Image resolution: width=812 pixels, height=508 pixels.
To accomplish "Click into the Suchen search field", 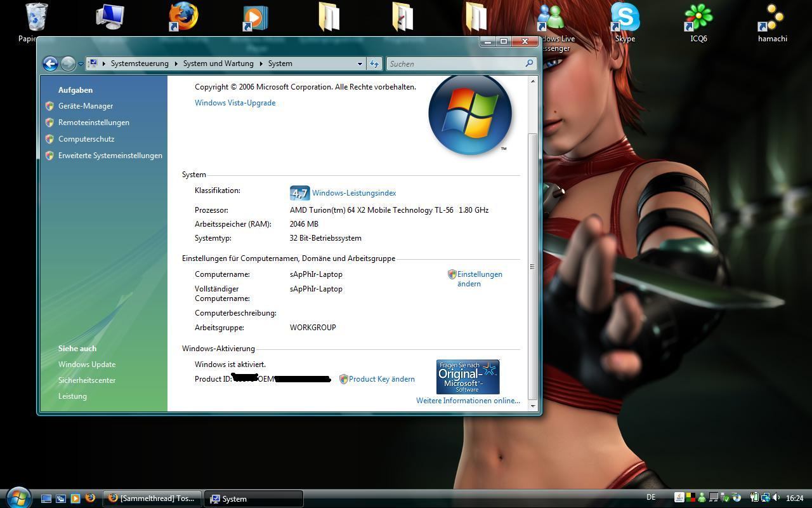I will pos(454,63).
